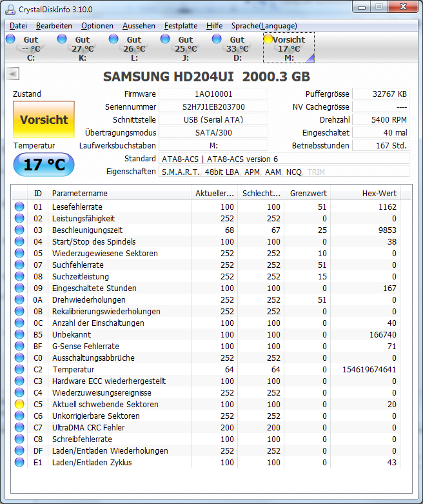The image size is (423, 504).
Task: Click the Standard field ATA8-ACS
Action: coord(284,159)
